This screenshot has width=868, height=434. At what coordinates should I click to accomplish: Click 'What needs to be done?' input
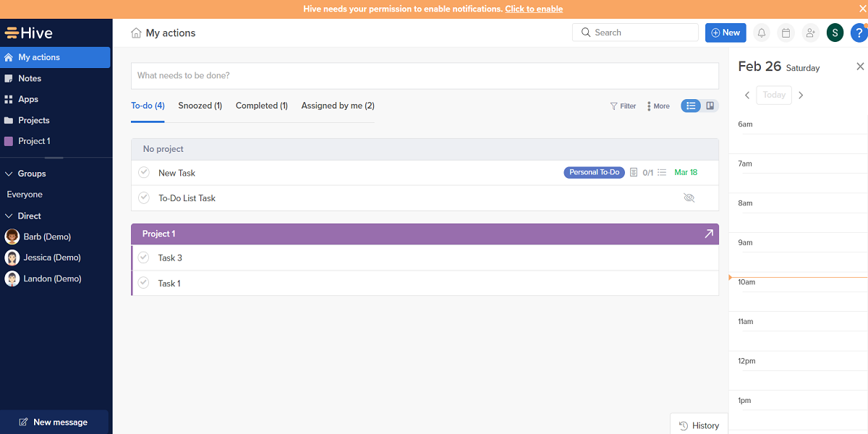click(x=425, y=75)
